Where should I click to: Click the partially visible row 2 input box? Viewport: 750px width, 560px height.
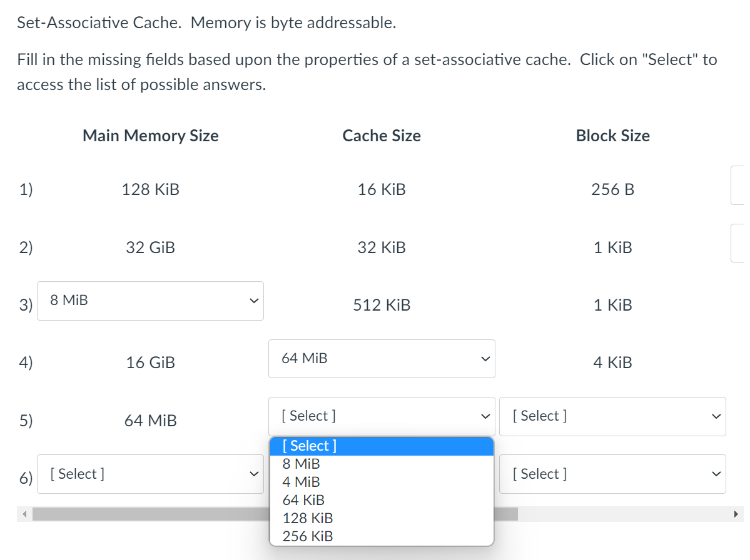click(x=737, y=243)
